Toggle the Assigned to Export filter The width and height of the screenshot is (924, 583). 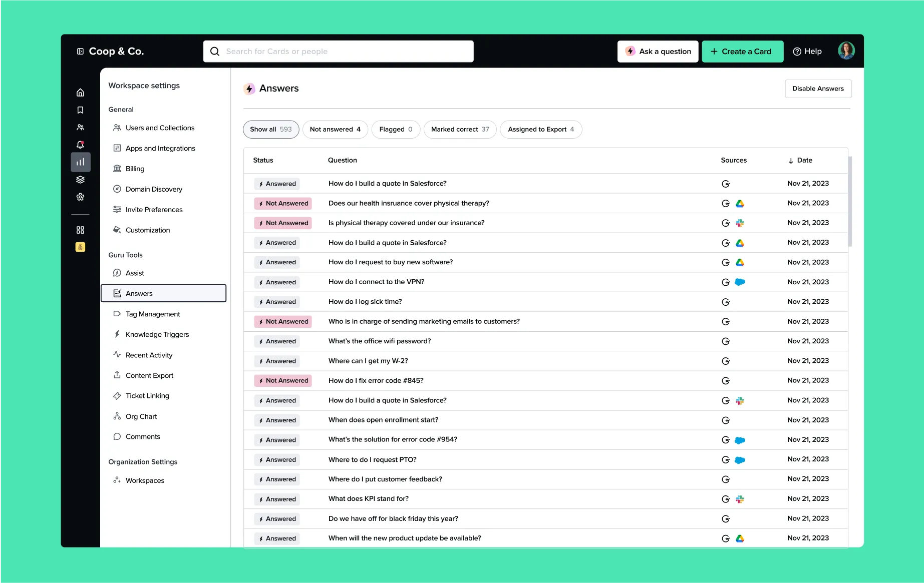pos(540,129)
